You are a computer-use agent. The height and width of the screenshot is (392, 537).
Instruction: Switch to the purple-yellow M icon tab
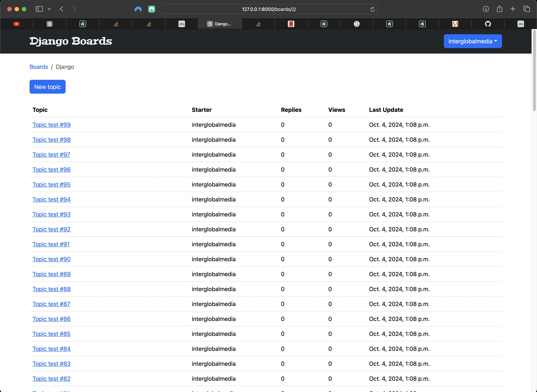(x=455, y=24)
